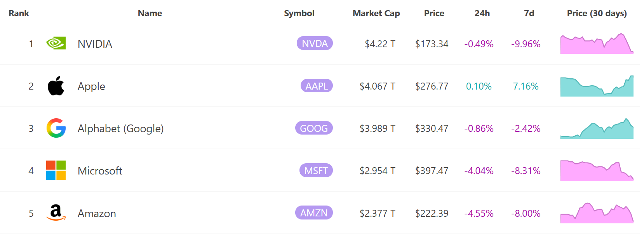Select the AMZN symbol badge

314,213
